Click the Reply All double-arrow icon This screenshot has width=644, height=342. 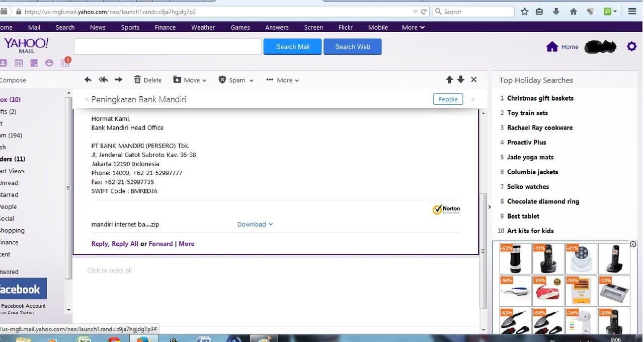tap(103, 80)
